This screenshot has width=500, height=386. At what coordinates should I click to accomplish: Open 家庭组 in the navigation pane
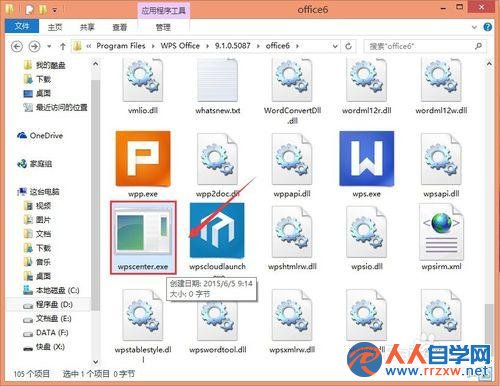click(x=35, y=164)
